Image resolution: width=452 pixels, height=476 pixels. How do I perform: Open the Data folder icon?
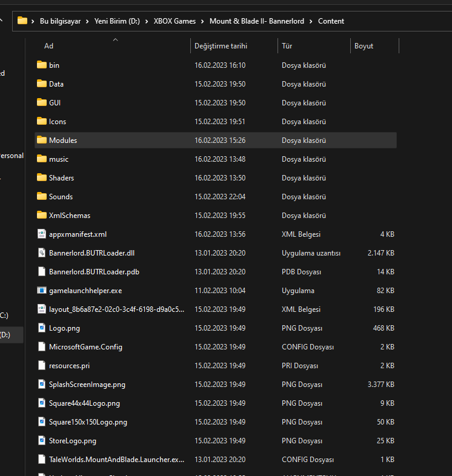(42, 84)
